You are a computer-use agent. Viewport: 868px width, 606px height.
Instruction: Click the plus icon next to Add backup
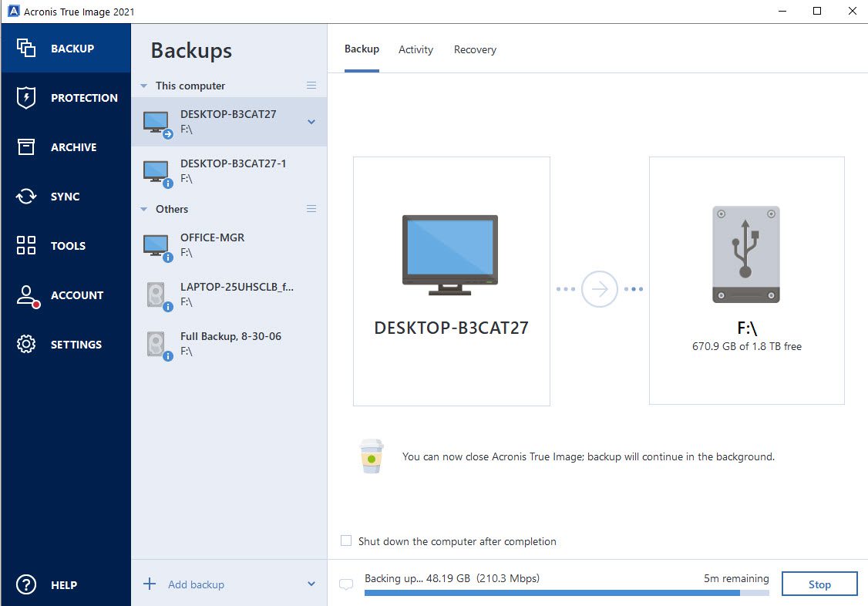click(x=150, y=584)
